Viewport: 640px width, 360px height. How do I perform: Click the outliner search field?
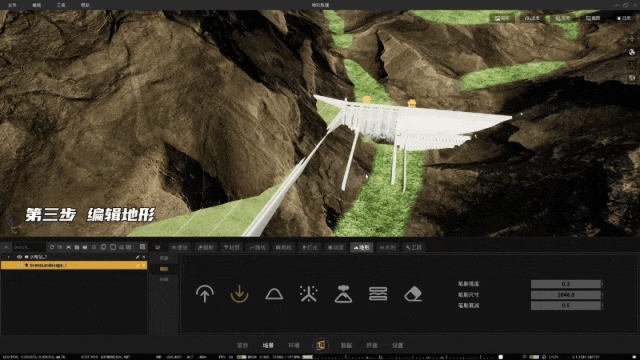tap(28, 247)
